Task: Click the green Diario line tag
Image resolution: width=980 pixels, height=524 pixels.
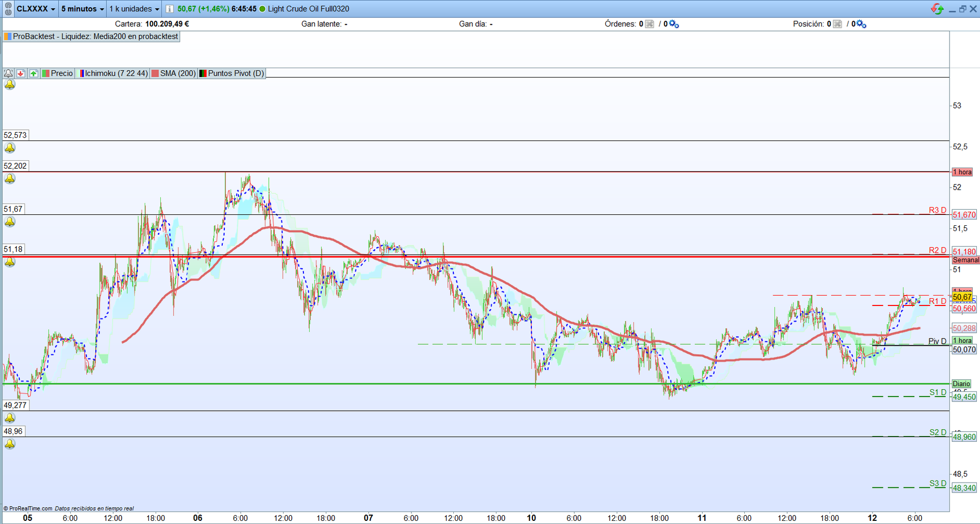Action: 962,384
